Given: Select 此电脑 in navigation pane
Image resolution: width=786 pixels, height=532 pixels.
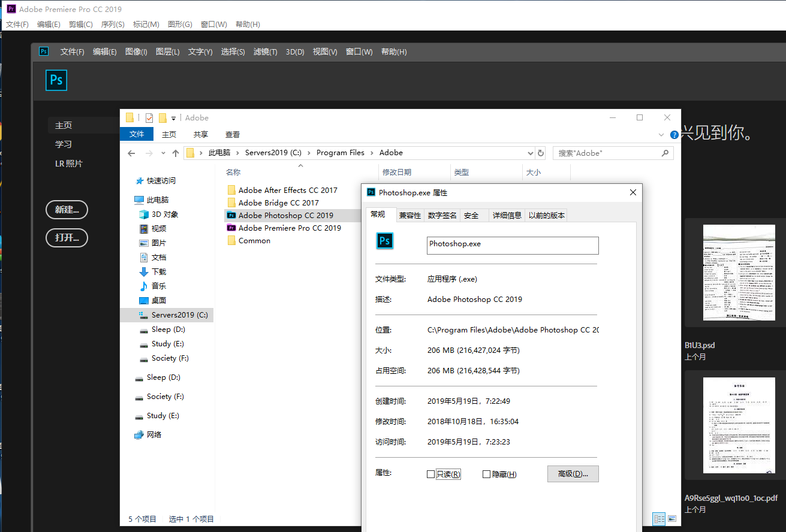Looking at the screenshot, I should 151,199.
